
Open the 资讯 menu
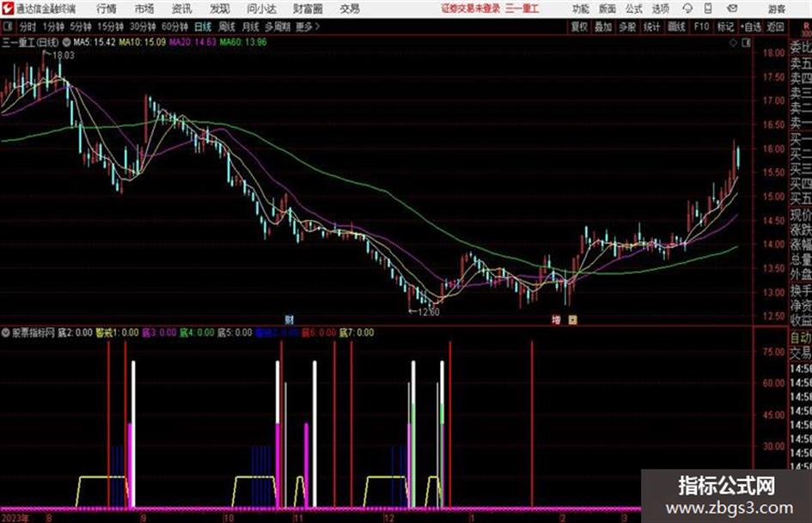[182, 9]
